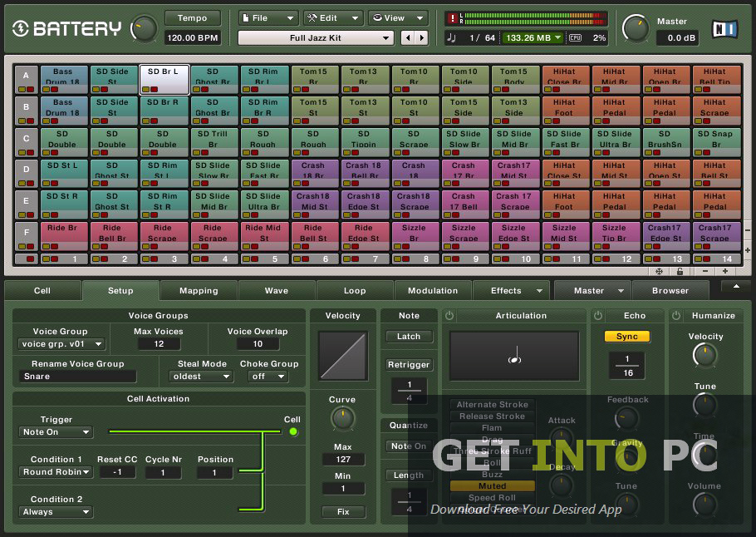
Task: Toggle the Echo power button
Action: (x=598, y=316)
